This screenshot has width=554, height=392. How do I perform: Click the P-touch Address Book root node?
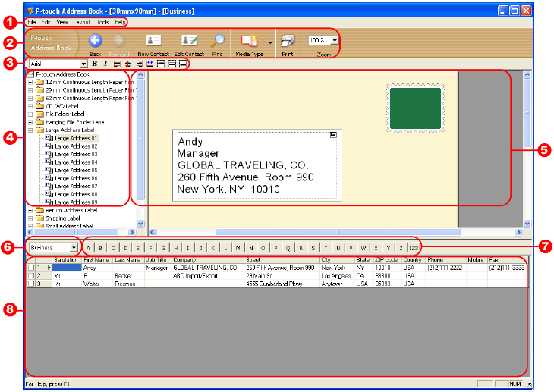coord(62,74)
